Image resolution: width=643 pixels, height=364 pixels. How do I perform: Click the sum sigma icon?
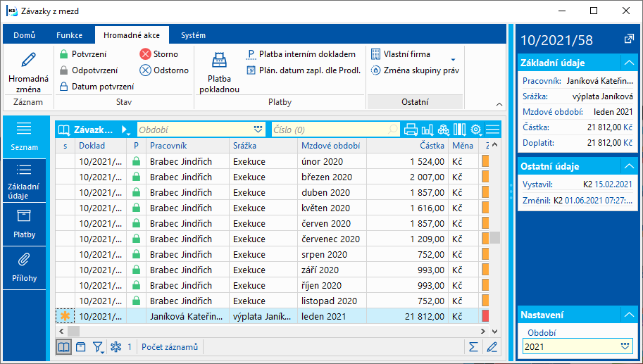click(474, 347)
